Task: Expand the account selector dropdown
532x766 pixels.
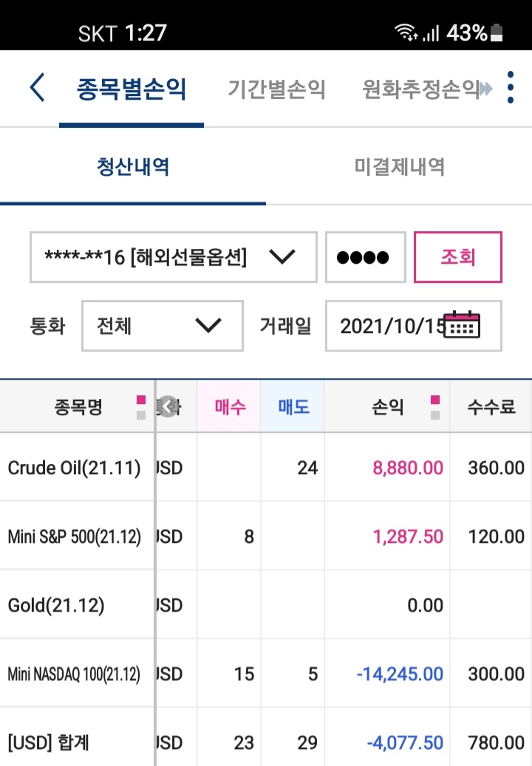Action: (174, 257)
